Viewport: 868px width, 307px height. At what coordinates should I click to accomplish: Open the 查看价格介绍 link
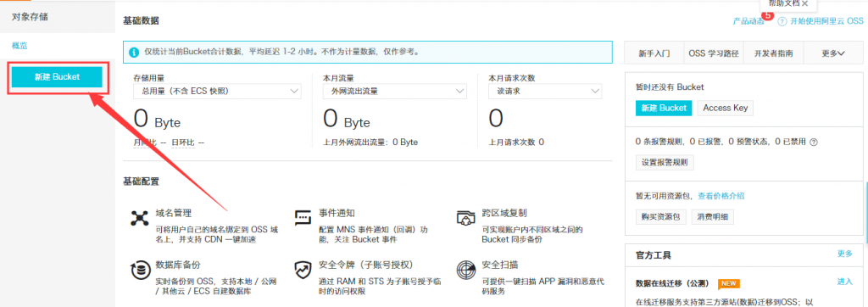click(x=721, y=196)
